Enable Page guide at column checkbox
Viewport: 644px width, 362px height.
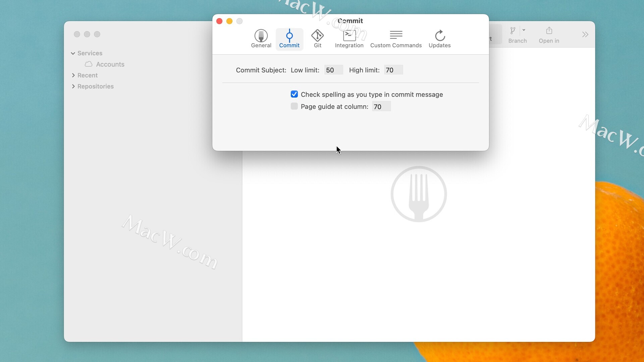coord(294,106)
